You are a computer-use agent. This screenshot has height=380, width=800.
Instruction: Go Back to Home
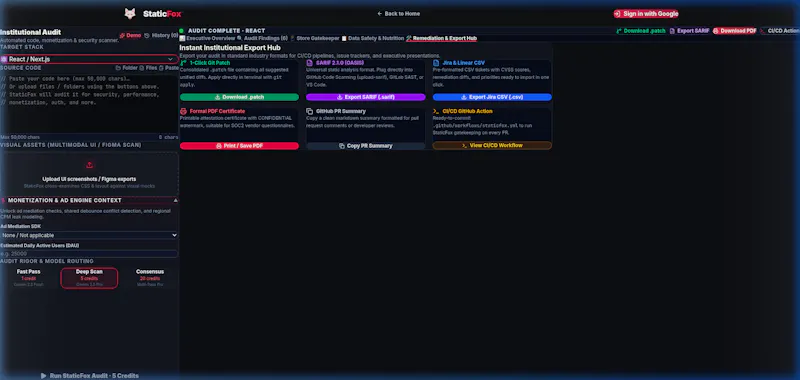[398, 14]
